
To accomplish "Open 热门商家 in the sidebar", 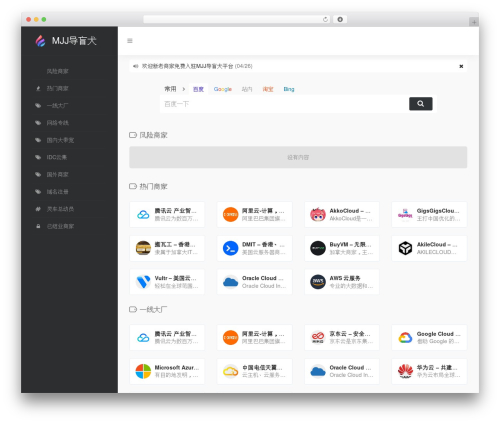I will point(57,88).
